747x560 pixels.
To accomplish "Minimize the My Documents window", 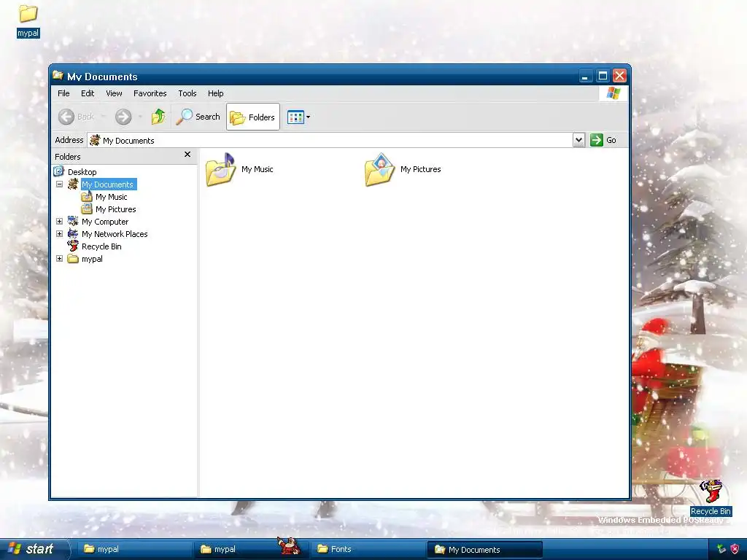I will (x=585, y=76).
